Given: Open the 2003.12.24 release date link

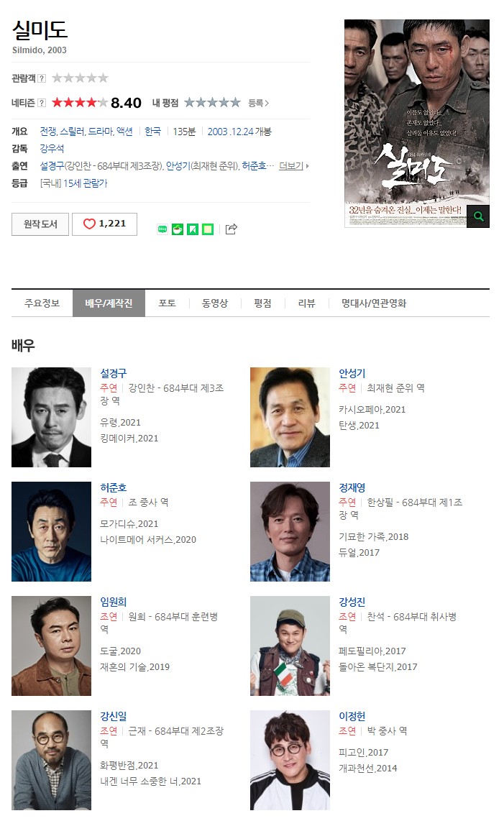Looking at the screenshot, I should point(231,132).
